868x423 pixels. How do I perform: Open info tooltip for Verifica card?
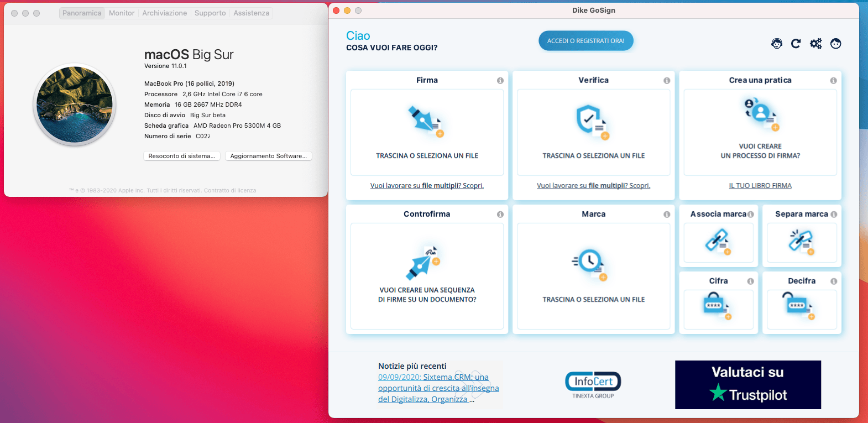coord(667,81)
